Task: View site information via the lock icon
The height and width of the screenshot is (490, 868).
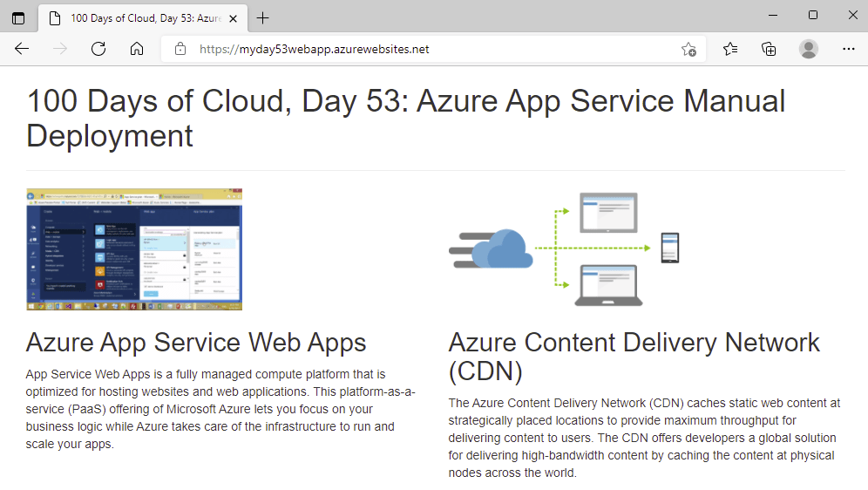Action: click(180, 49)
